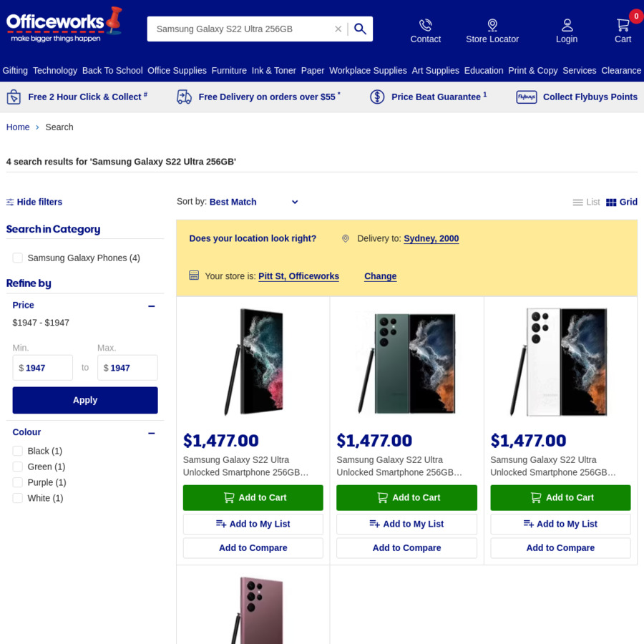Open Store Locator pin icon
The image size is (644, 644).
(492, 25)
